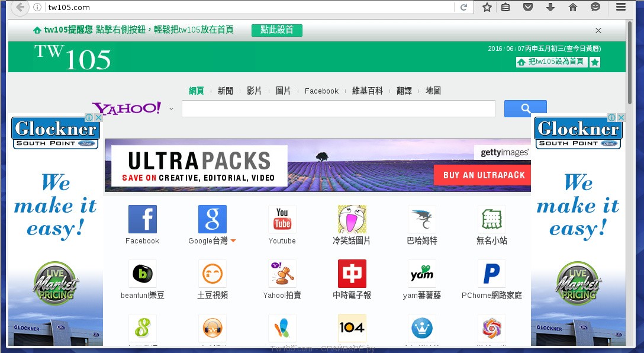Click the page vertical scrollbar thumb
The image size is (644, 353).
coord(629,62)
